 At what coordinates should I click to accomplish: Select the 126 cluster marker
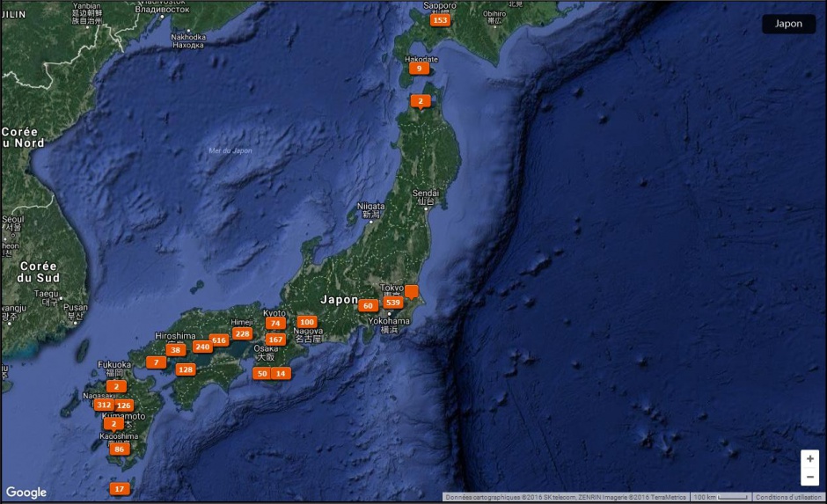pyautogui.click(x=124, y=405)
